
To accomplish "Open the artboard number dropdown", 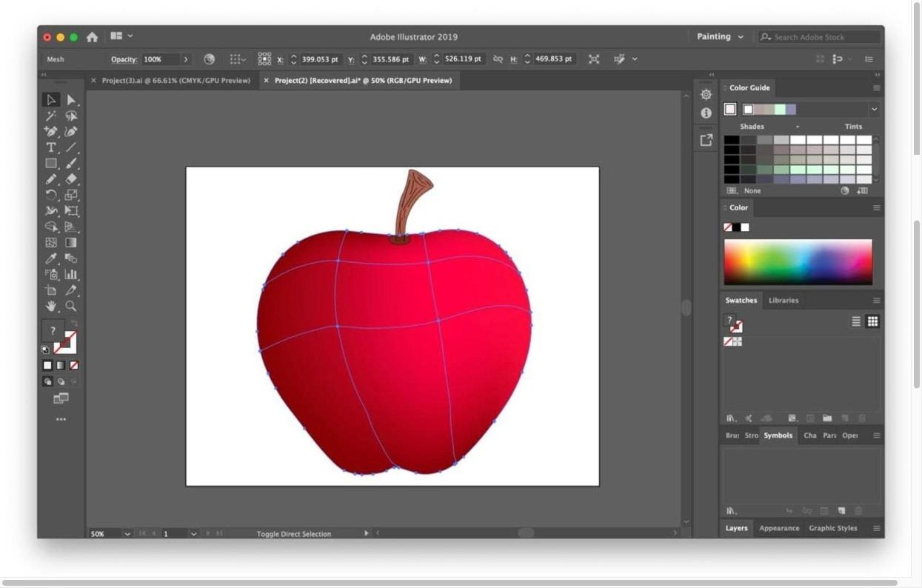I will pos(194,533).
